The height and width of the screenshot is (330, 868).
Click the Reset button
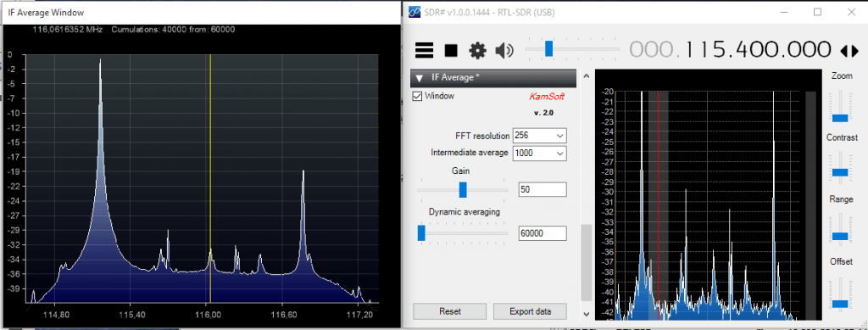tap(449, 311)
